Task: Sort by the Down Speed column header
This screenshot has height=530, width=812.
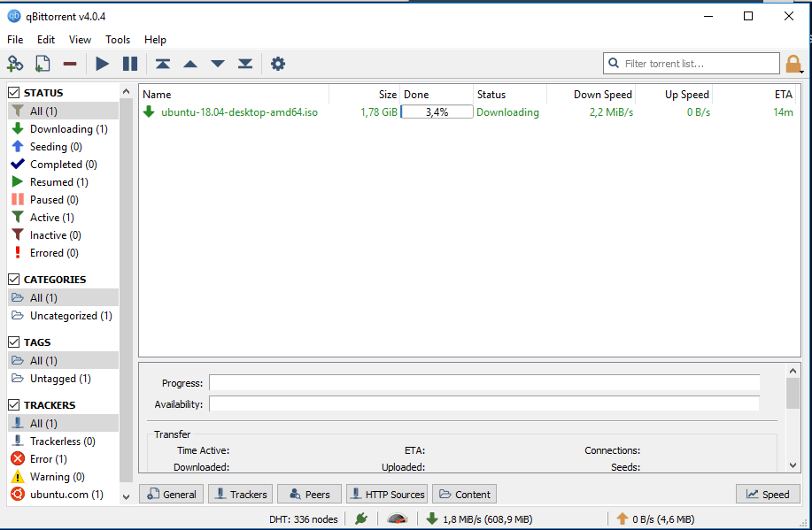Action: click(591, 94)
